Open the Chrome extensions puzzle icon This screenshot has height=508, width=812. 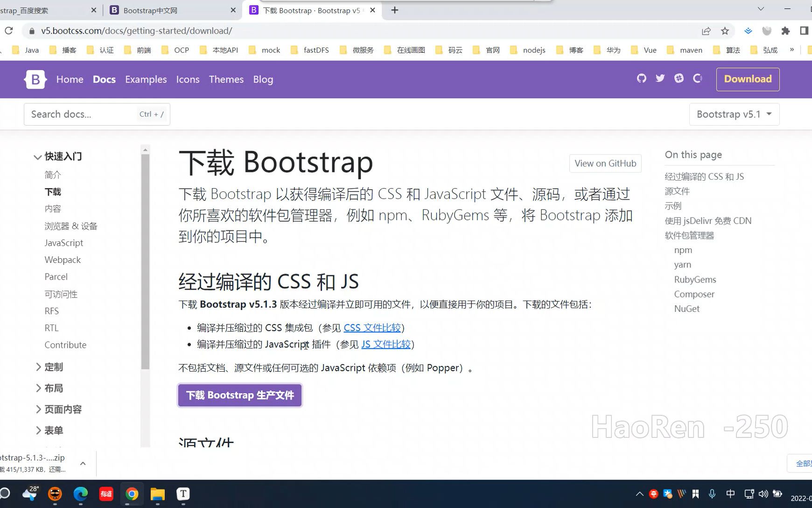point(785,31)
